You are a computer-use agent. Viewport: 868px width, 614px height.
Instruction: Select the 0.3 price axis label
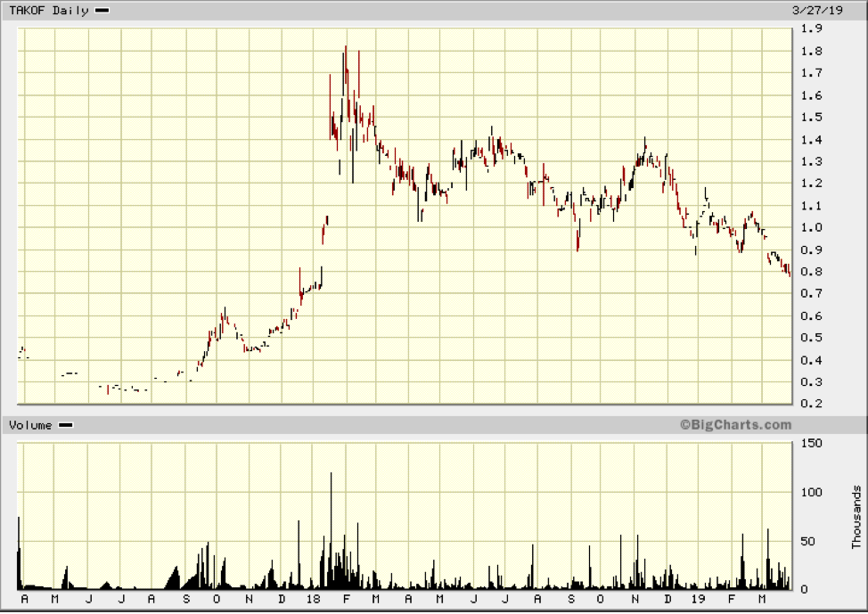click(x=812, y=382)
